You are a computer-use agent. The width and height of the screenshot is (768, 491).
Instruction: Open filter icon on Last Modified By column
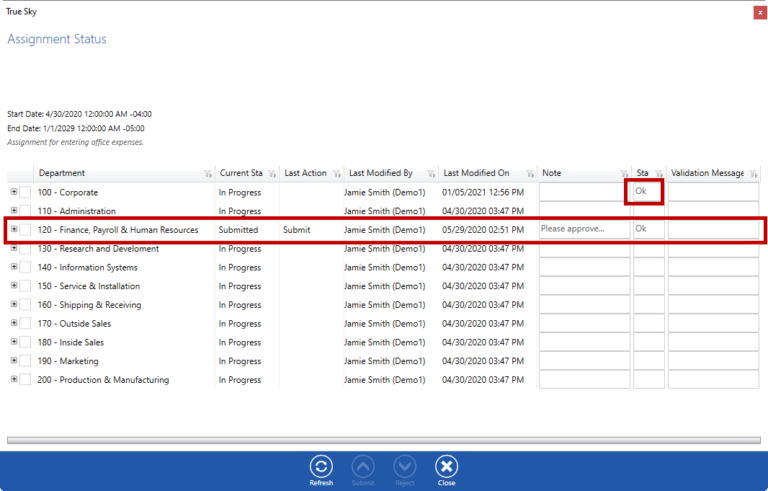[x=431, y=174]
